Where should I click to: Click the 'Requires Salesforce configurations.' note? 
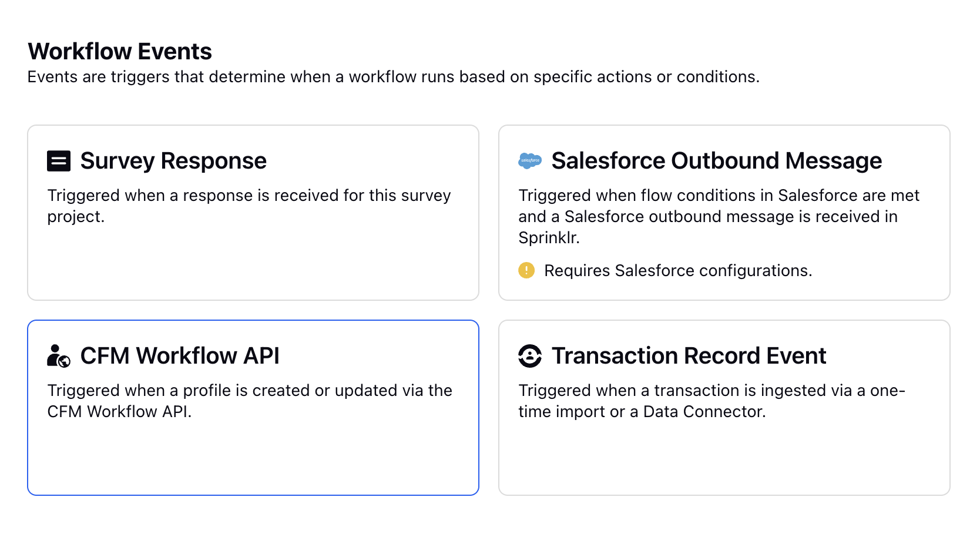(678, 271)
